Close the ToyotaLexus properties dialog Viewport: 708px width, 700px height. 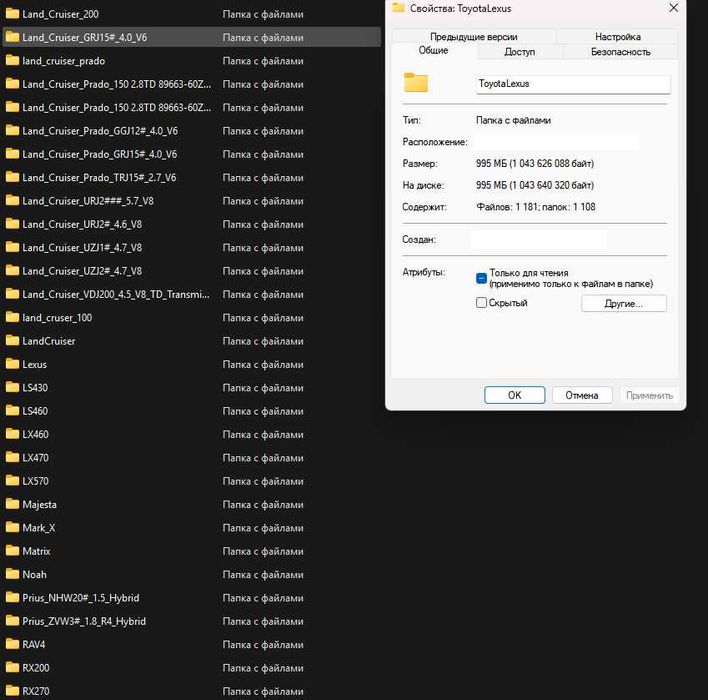pos(673,8)
